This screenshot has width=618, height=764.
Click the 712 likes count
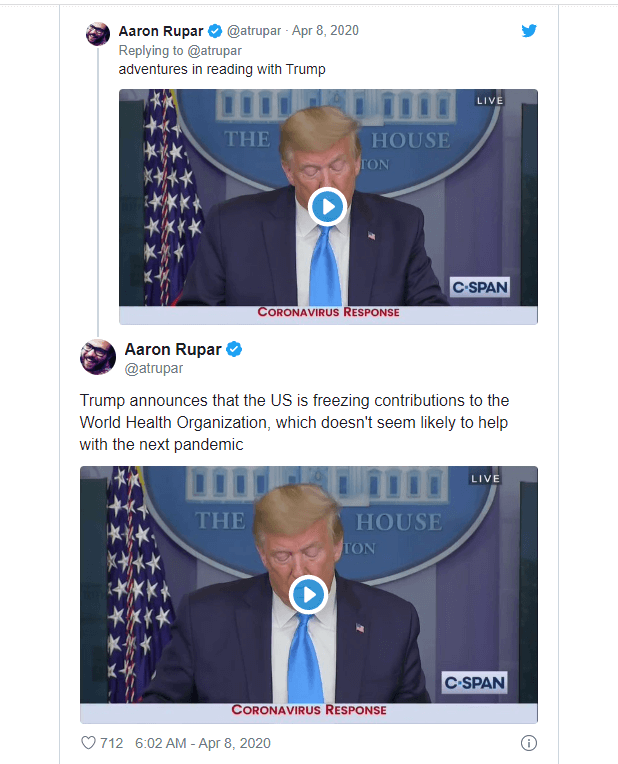tap(112, 743)
